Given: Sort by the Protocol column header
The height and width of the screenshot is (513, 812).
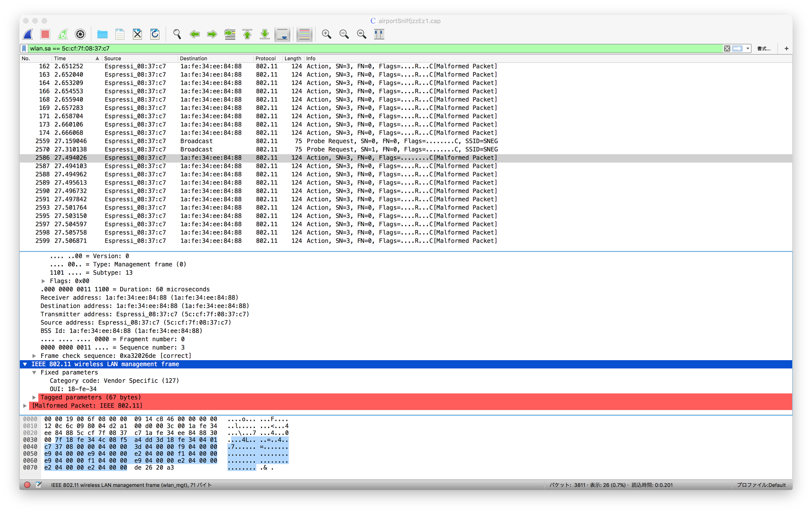Looking at the screenshot, I should point(265,58).
